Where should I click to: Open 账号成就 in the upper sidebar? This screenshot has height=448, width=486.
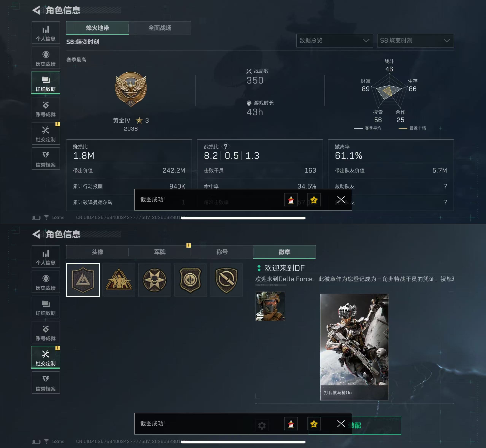(46, 108)
